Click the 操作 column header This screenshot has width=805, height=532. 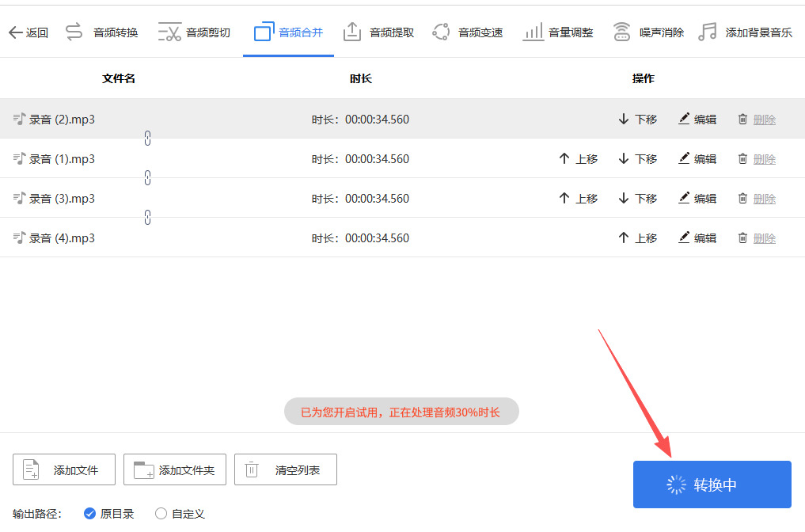click(x=644, y=78)
